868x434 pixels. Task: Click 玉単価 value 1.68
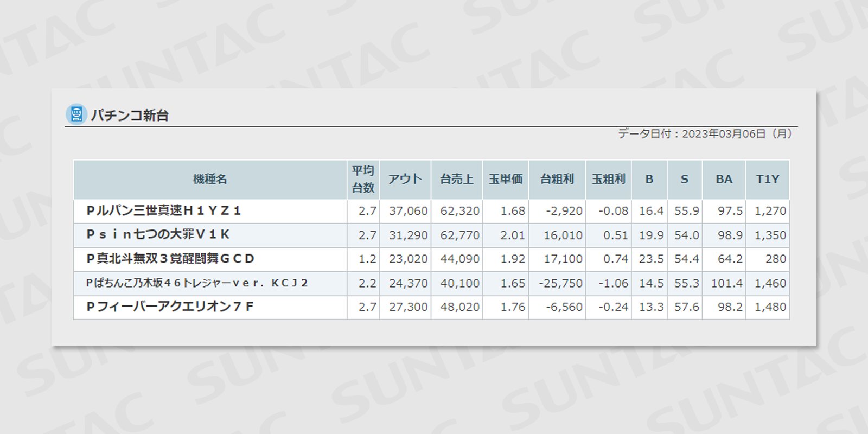[513, 211]
